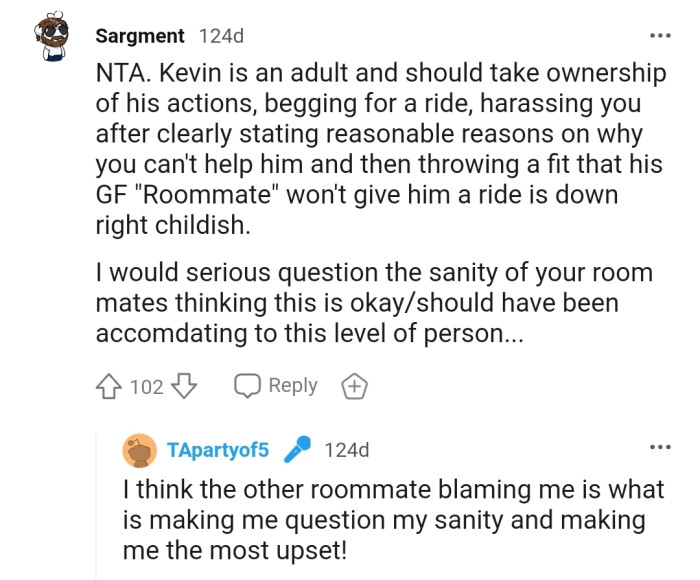
Task: Upvote Sargment's comment
Action: coord(110,386)
